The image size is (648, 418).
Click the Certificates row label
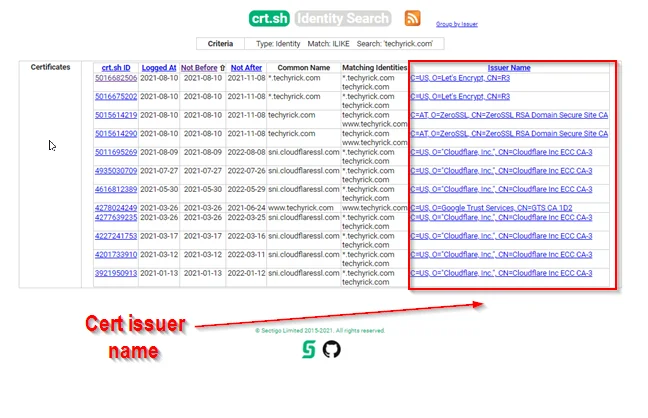(x=50, y=67)
